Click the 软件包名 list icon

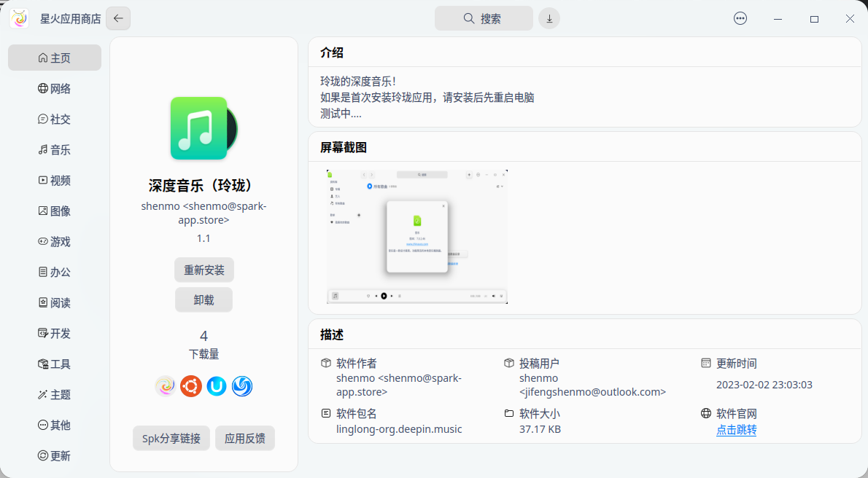(326, 412)
